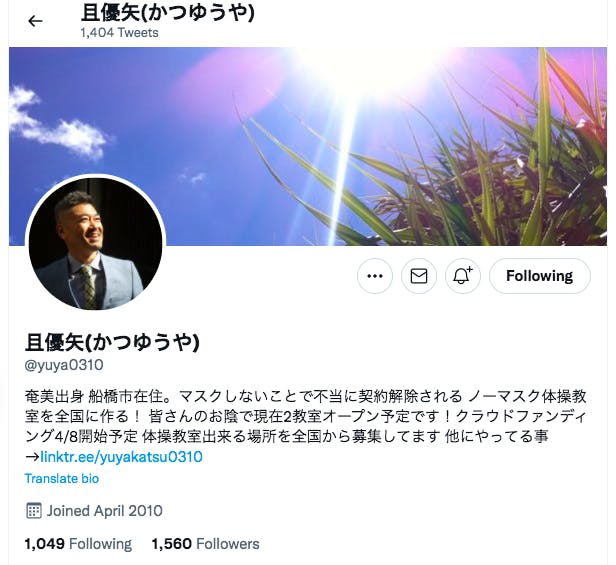Open the circular profile photo
Image resolution: width=616 pixels, height=565 pixels.
tap(95, 244)
